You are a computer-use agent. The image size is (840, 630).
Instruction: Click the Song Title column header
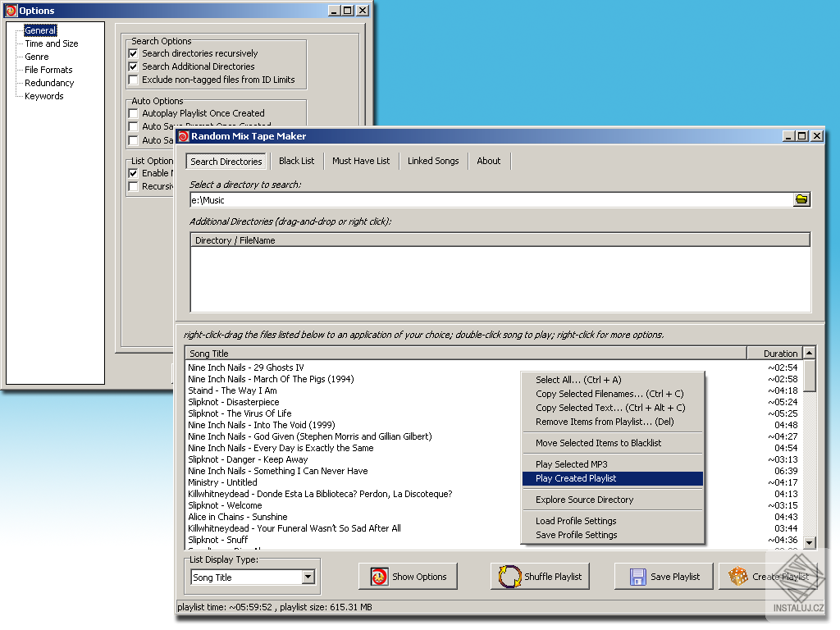click(466, 353)
